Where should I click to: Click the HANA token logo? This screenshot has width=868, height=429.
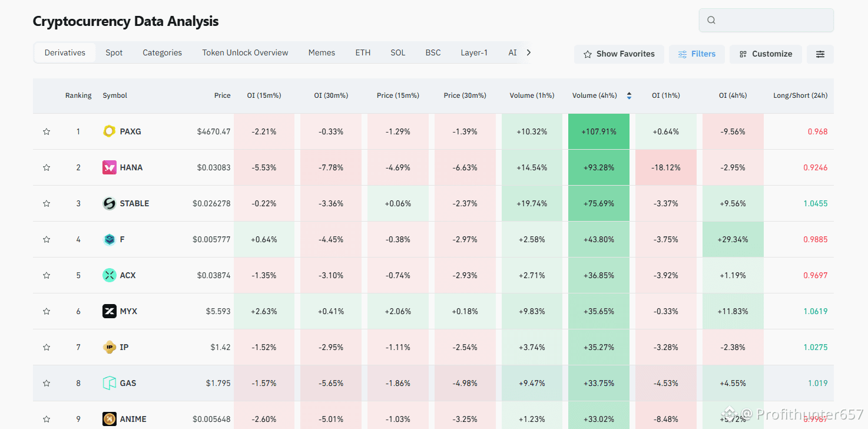[109, 167]
